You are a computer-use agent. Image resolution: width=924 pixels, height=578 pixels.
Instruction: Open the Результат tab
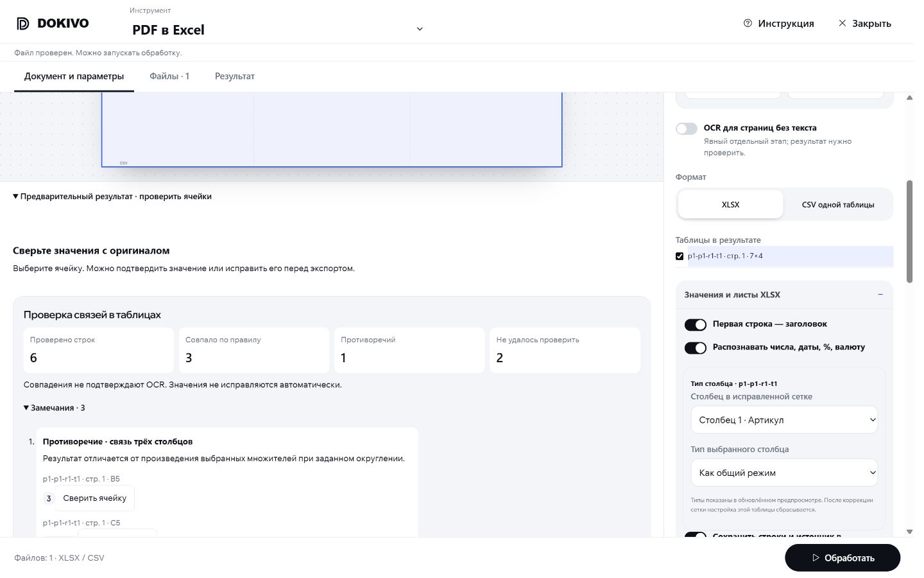[x=235, y=76]
